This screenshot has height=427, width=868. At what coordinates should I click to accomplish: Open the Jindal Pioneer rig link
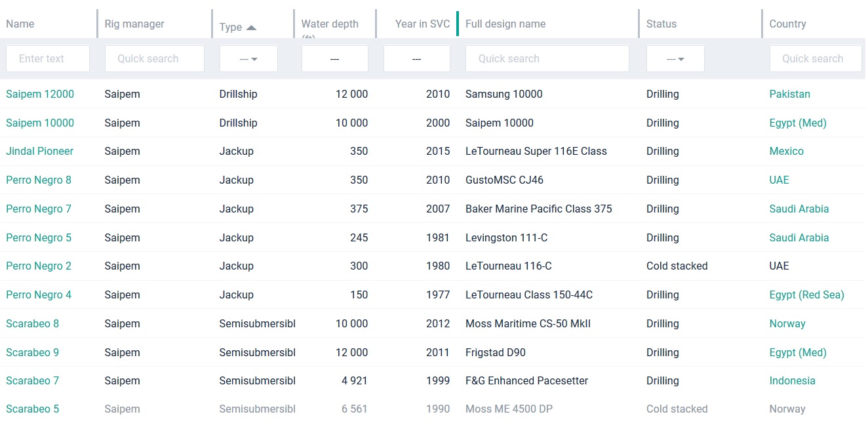40,152
